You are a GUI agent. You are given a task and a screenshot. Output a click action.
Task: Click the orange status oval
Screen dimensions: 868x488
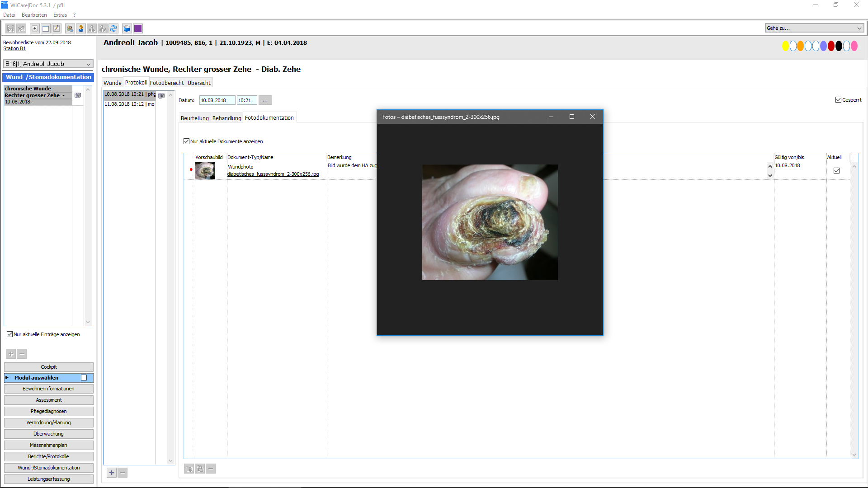pyautogui.click(x=801, y=46)
